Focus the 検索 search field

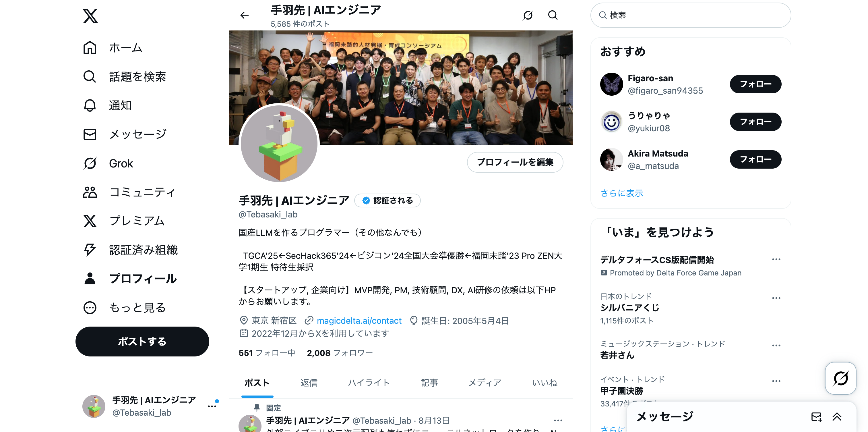[x=691, y=15]
